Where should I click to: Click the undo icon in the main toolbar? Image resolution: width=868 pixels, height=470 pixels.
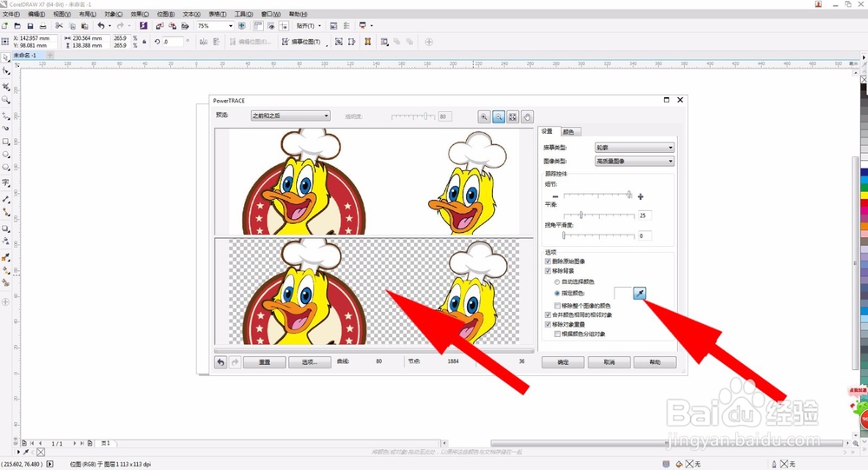(101, 25)
